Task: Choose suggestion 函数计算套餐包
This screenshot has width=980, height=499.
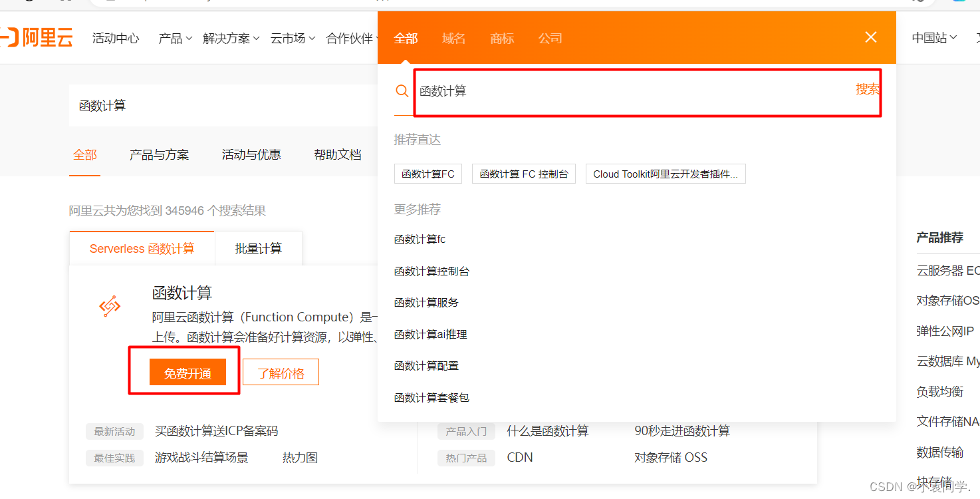Action: [x=431, y=398]
